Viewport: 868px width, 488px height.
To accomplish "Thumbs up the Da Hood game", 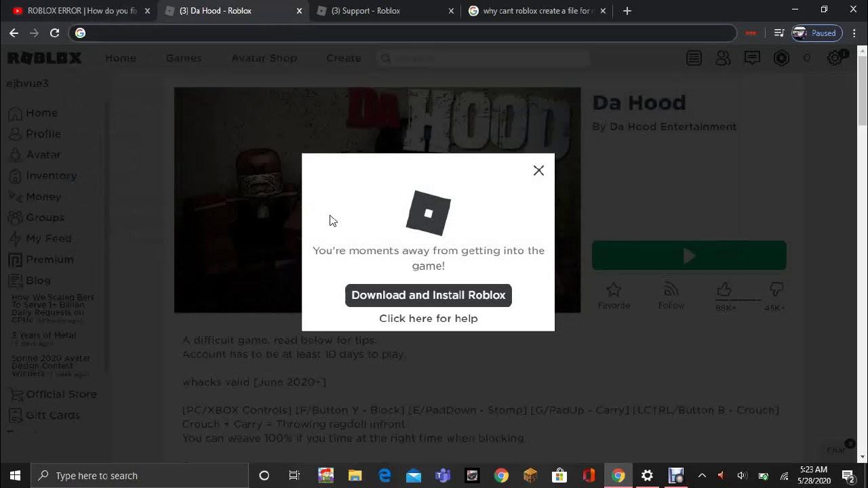I will [x=724, y=291].
